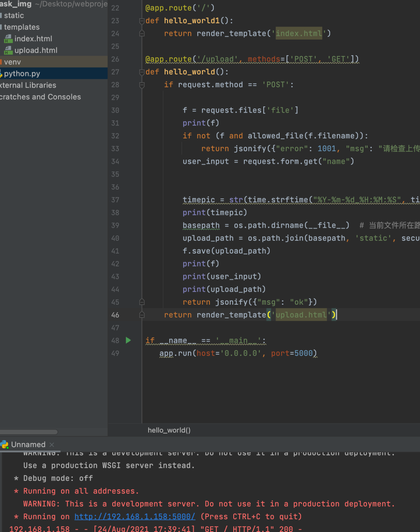Image resolution: width=420 pixels, height=532 pixels.
Task: Click the hello_world() breadcrumb
Action: pos(169,430)
